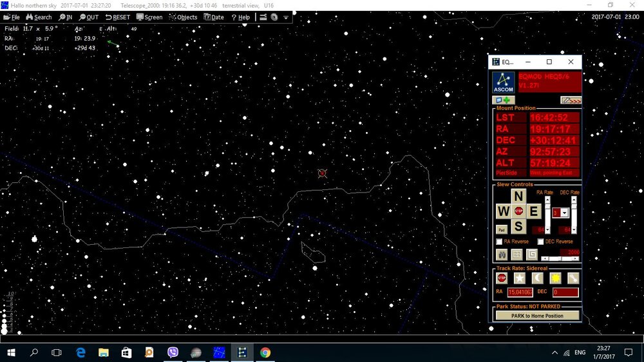Click the custom track rate comet icon

(x=573, y=278)
